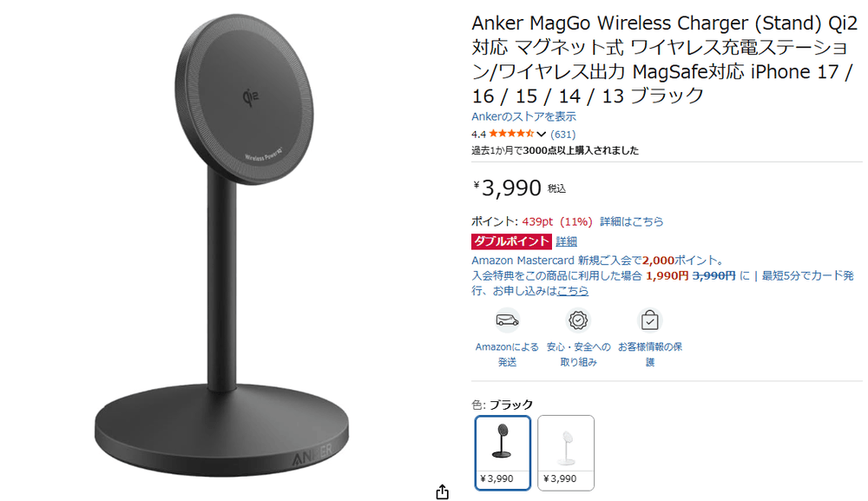
Task: Click こちら card application link
Action: click(x=573, y=291)
